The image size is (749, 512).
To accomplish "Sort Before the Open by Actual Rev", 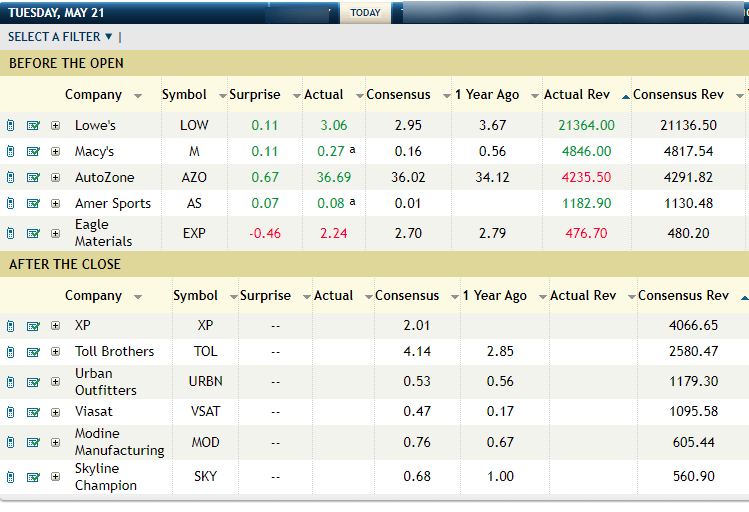I will click(x=587, y=95).
